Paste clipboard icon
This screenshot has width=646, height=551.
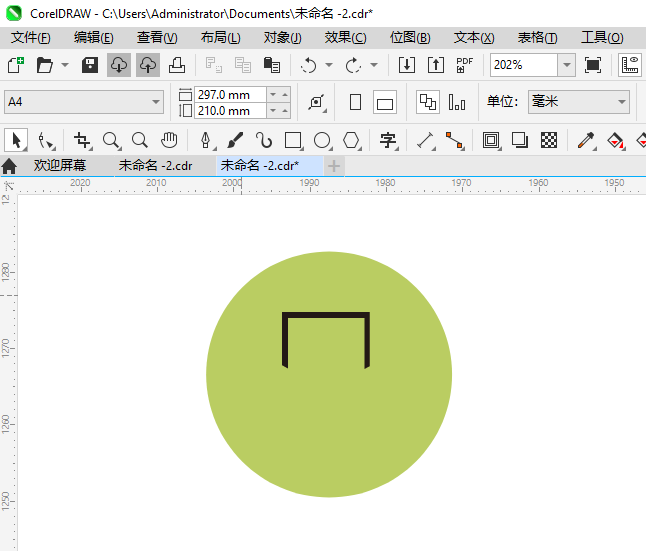point(272,65)
